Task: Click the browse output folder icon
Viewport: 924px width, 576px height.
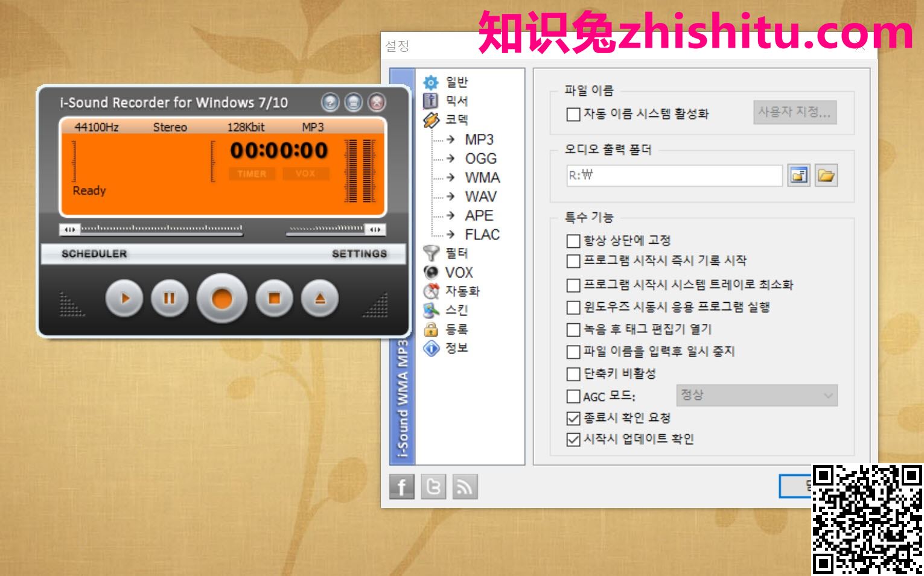Action: [x=798, y=176]
